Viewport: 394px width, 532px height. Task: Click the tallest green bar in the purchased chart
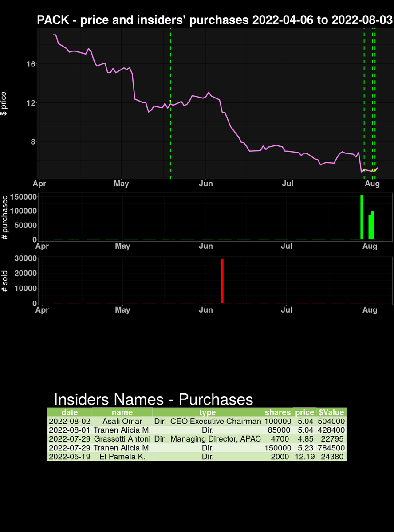(362, 217)
